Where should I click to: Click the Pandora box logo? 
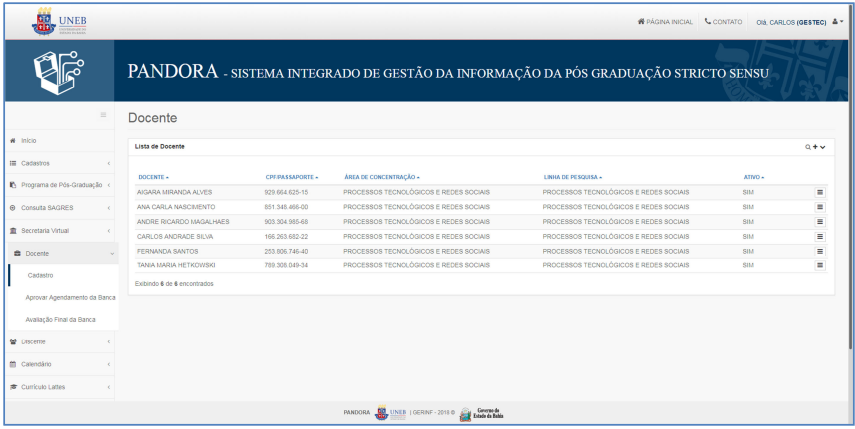59,71
